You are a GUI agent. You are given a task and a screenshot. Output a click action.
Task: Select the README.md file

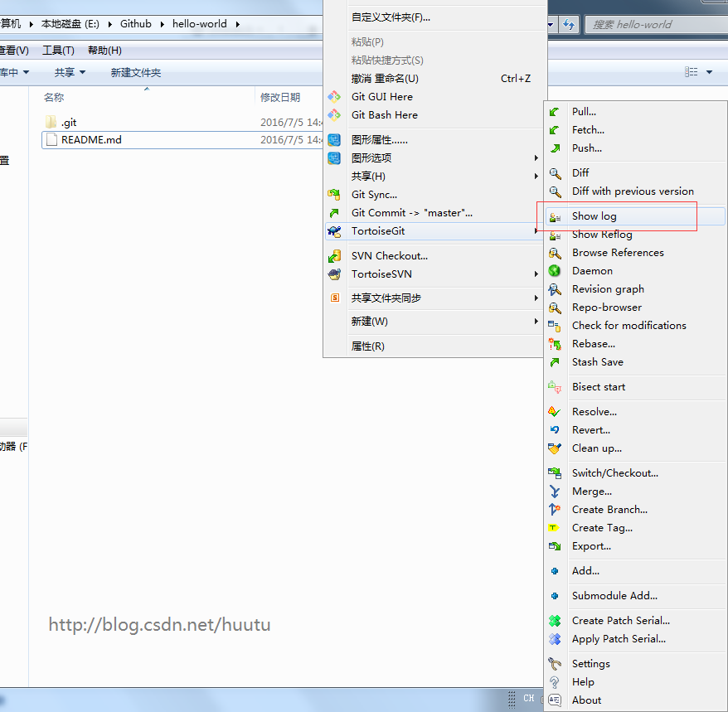91,140
